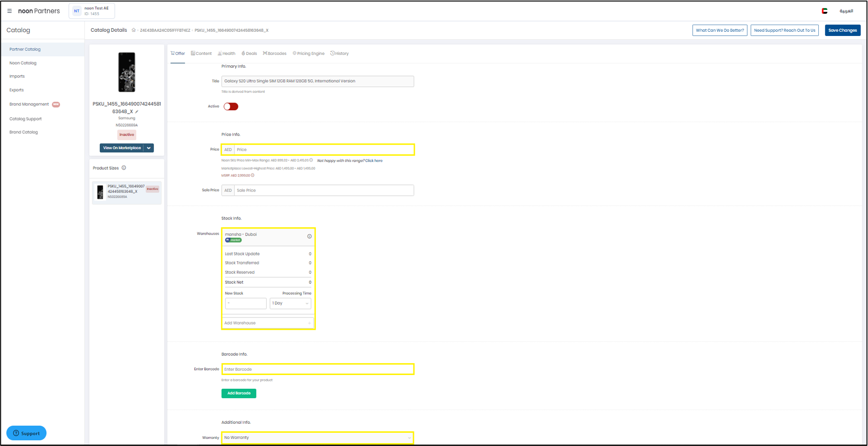The width and height of the screenshot is (868, 446).
Task: Open the Barcodes tab
Action: pyautogui.click(x=275, y=53)
